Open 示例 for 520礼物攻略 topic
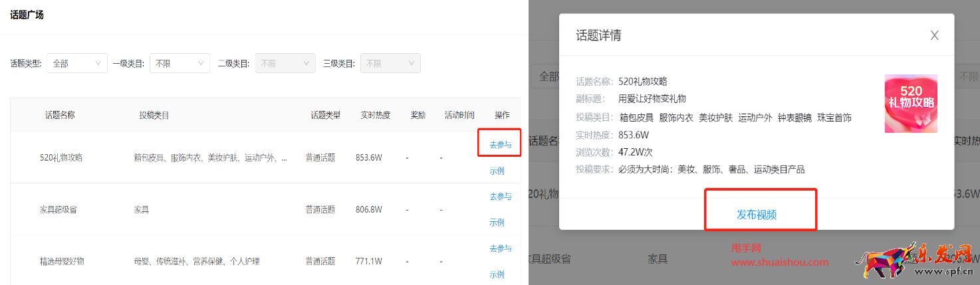The width and height of the screenshot is (980, 285). [x=497, y=171]
